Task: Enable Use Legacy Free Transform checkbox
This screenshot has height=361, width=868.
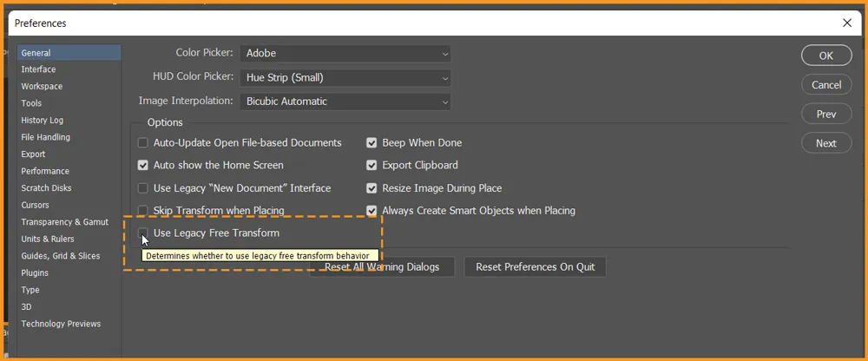Action: (x=143, y=233)
